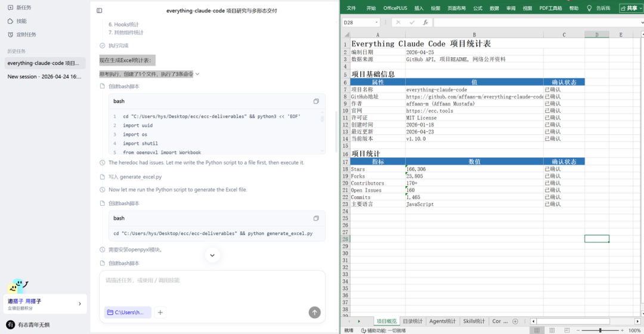Start a 新任务 new task
644x334 pixels.
[19, 7]
